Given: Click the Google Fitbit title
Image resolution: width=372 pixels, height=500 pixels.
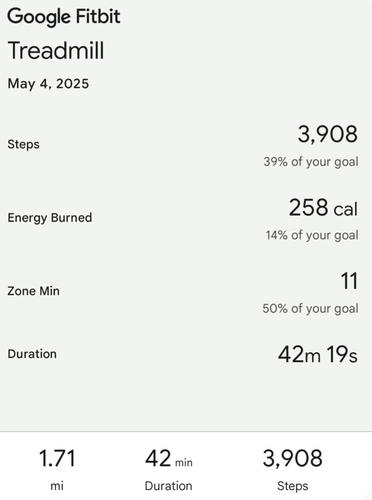Looking at the screenshot, I should 64,17.
